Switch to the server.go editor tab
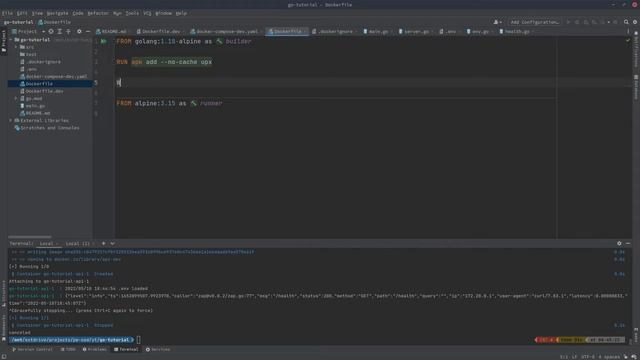The height and width of the screenshot is (360, 640). pyautogui.click(x=416, y=31)
